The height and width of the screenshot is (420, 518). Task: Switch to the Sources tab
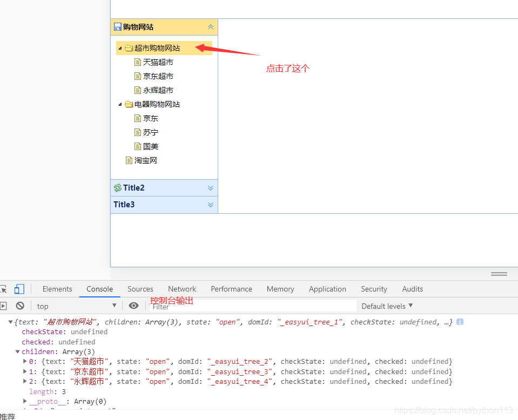click(x=140, y=289)
